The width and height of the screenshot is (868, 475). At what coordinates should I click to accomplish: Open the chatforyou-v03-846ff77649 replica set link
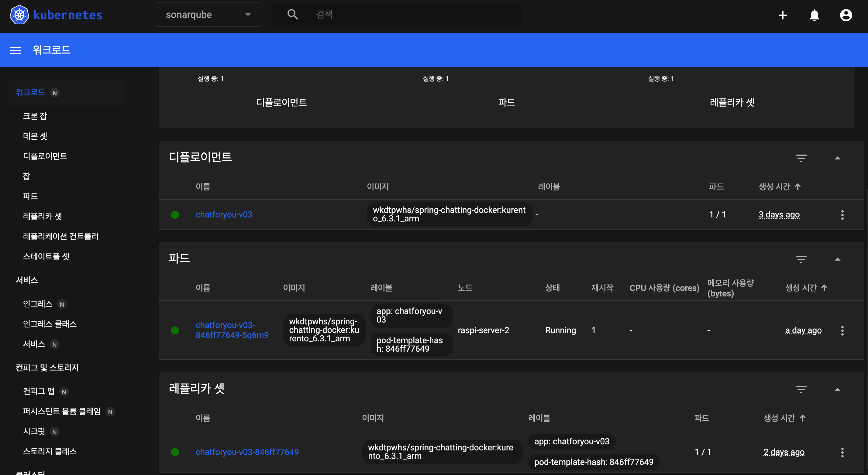click(247, 452)
